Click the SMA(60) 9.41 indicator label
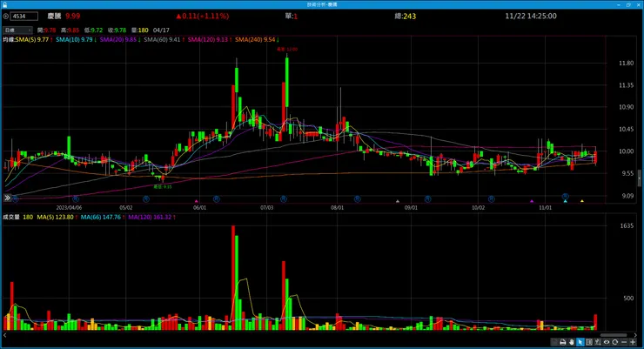Viewport: 644px width, 349px height. [164, 40]
